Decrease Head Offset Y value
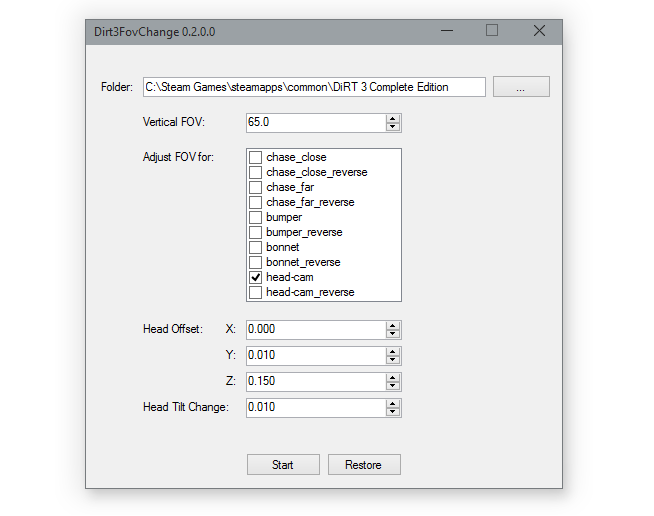 392,360
